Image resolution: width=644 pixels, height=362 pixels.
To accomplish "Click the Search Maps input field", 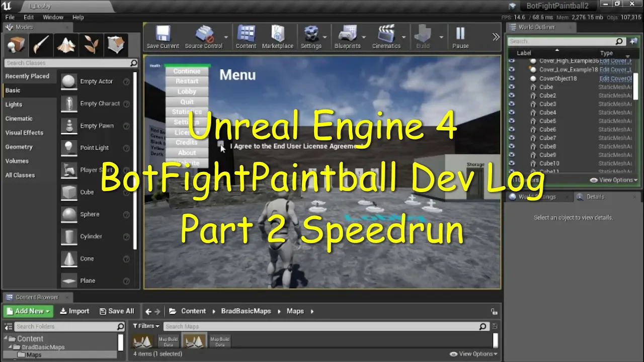I will [x=326, y=326].
